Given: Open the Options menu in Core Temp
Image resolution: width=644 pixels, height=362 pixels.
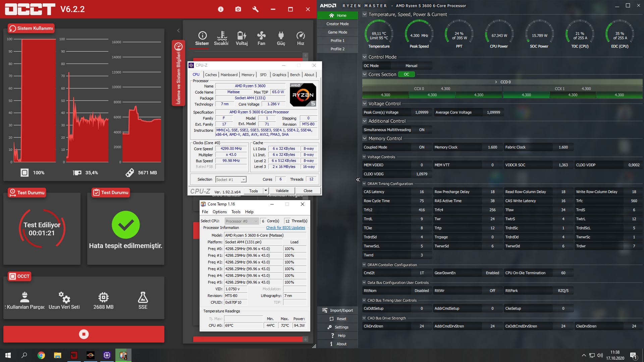Looking at the screenshot, I should [219, 212].
